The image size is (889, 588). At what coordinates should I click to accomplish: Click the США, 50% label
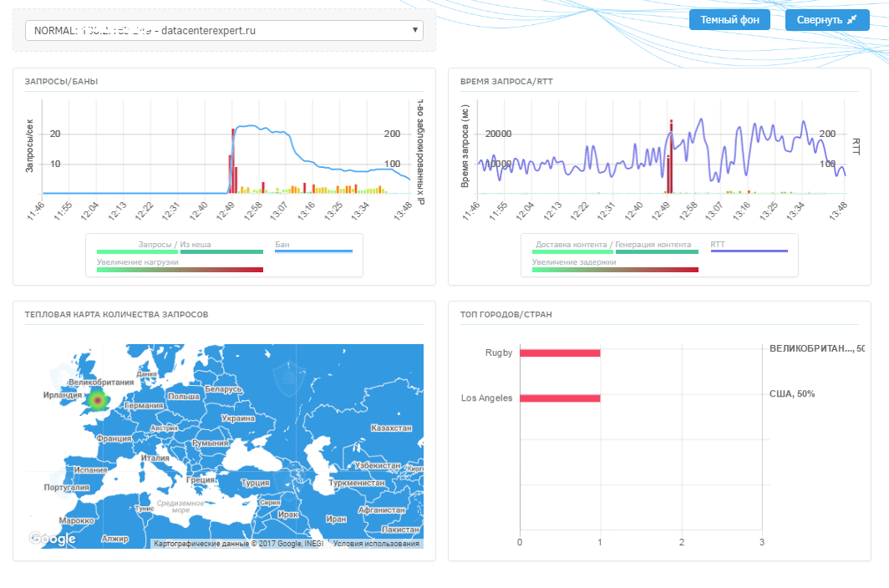click(x=792, y=393)
